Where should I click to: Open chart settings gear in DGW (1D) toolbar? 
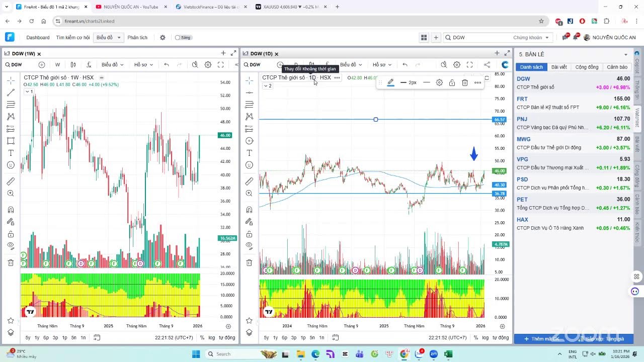pyautogui.click(x=457, y=64)
